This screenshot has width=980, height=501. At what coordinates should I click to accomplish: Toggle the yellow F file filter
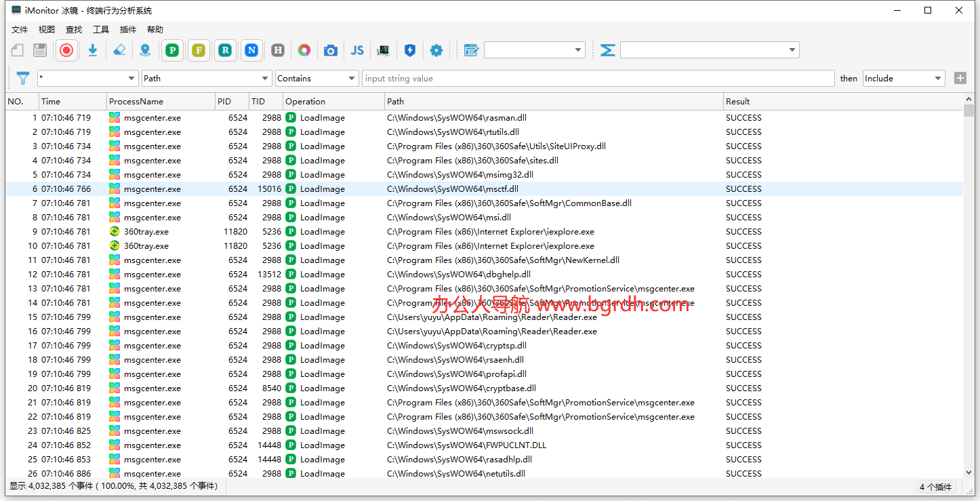[199, 50]
